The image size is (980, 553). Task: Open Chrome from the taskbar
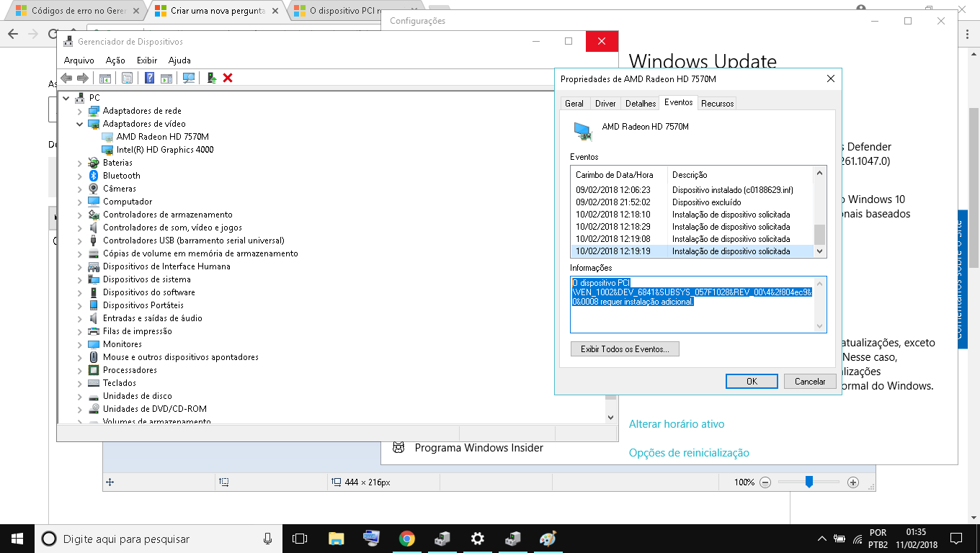click(x=407, y=539)
